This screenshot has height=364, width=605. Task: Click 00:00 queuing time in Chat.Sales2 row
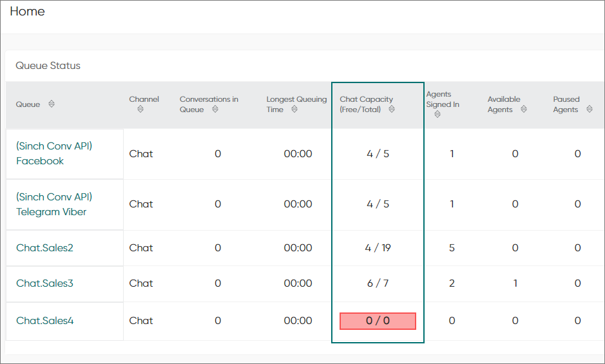click(x=298, y=248)
